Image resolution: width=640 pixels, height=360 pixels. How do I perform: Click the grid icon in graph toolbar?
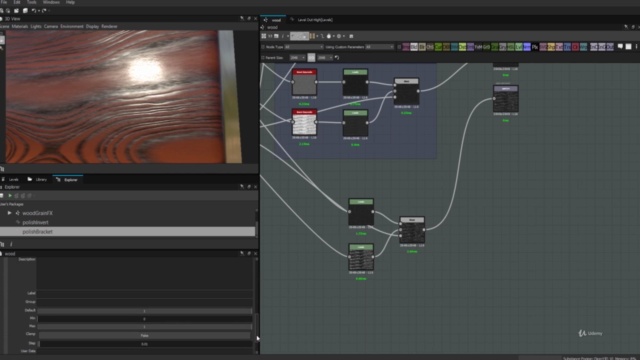264,36
